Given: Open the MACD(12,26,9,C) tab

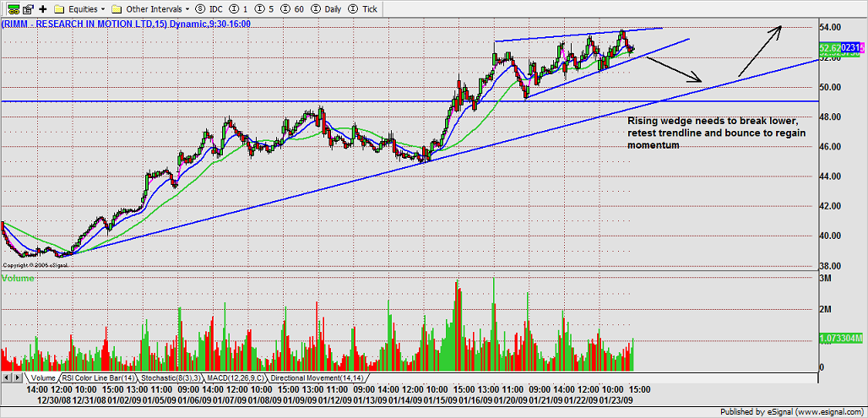Looking at the screenshot, I should click(236, 378).
